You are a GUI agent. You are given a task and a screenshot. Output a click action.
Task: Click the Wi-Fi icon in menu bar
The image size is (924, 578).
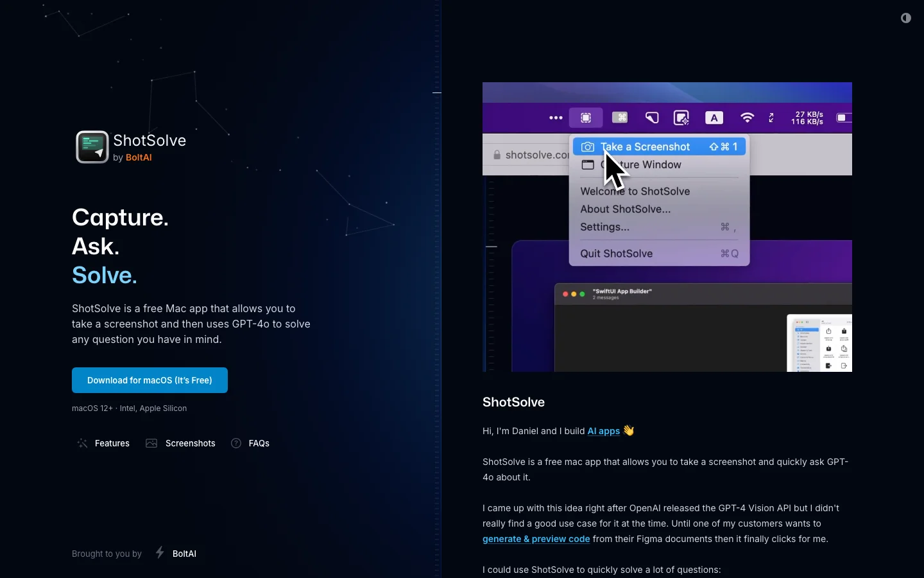pyautogui.click(x=748, y=118)
